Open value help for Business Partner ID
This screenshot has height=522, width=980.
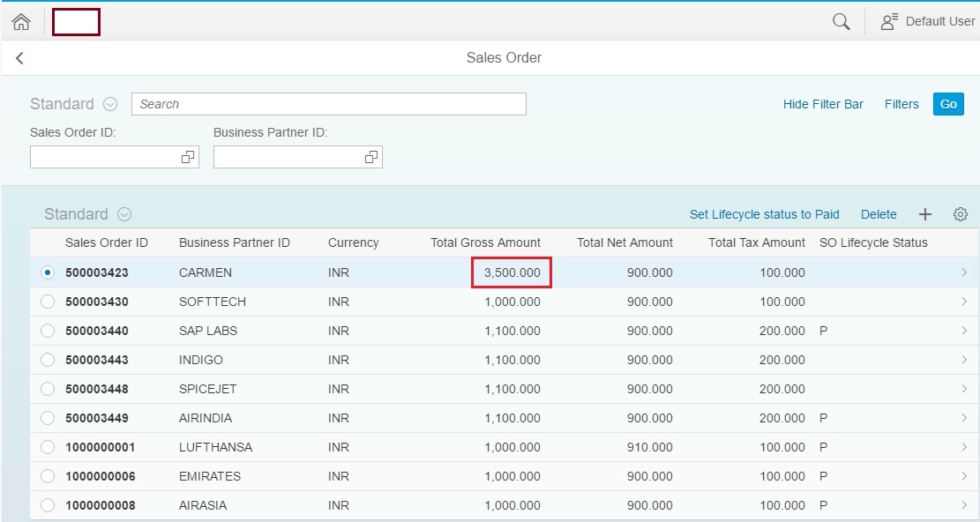tap(370, 156)
